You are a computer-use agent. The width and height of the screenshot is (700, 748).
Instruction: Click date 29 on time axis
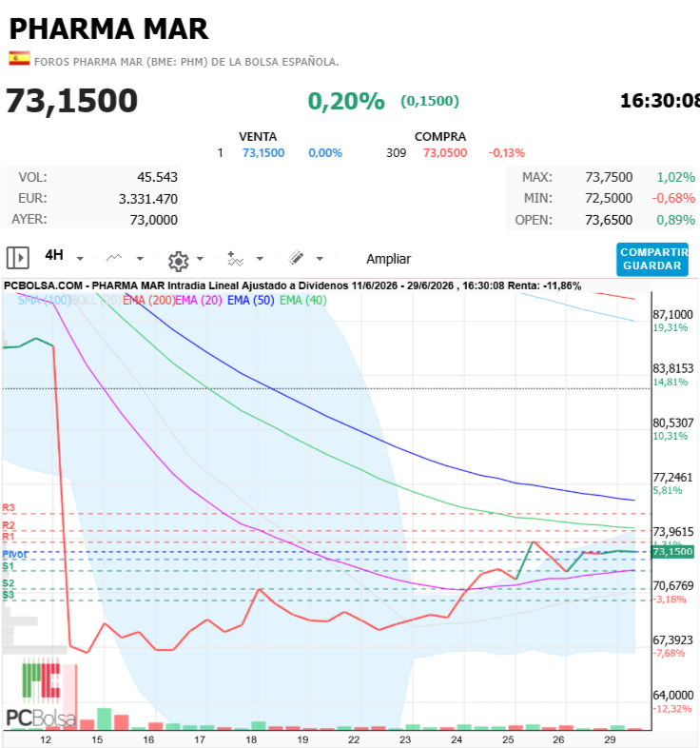pyautogui.click(x=610, y=739)
